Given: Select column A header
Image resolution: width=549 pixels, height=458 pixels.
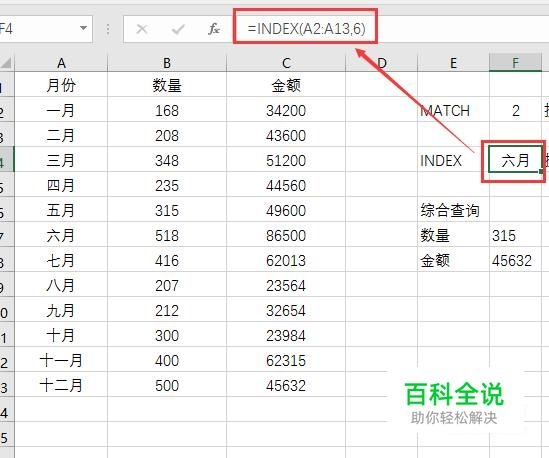Looking at the screenshot, I should 61,63.
